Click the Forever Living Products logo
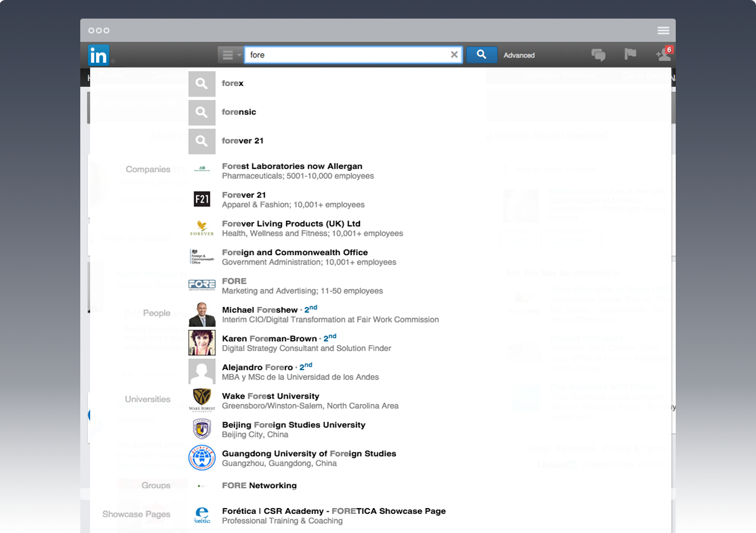This screenshot has width=756, height=533. (202, 227)
